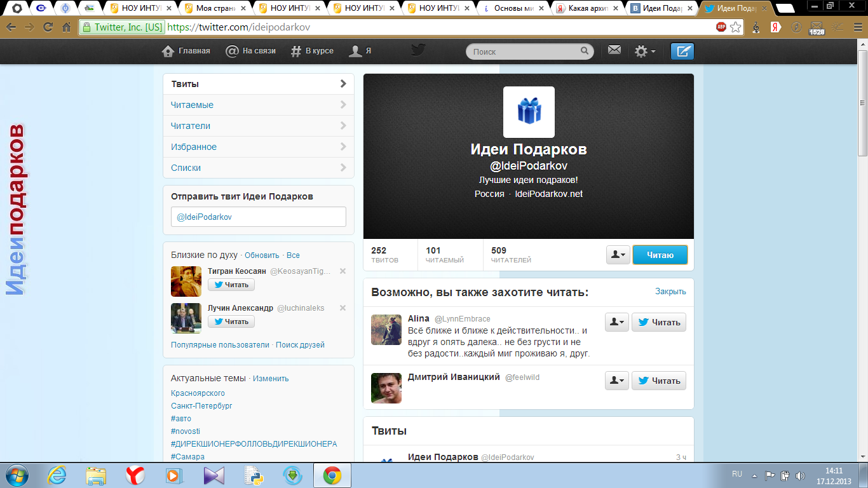Show hidden tray icons arrow
Image resolution: width=868 pixels, height=488 pixels.
[x=754, y=475]
